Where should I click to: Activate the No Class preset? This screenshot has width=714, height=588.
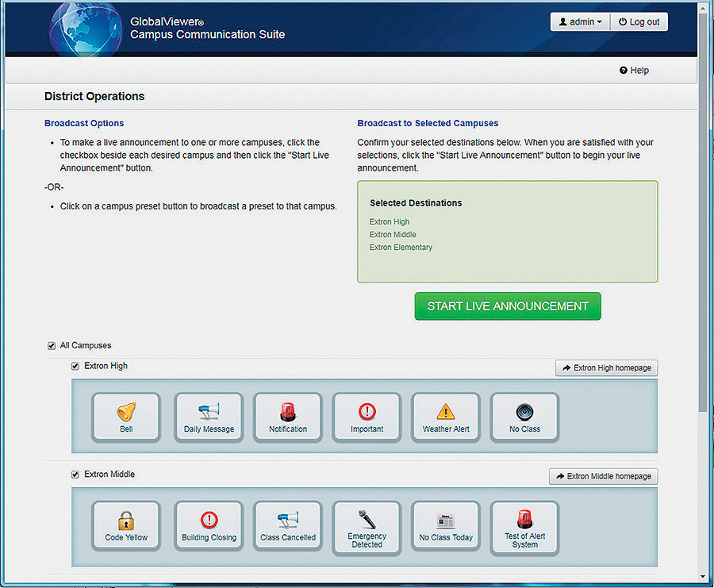(524, 416)
